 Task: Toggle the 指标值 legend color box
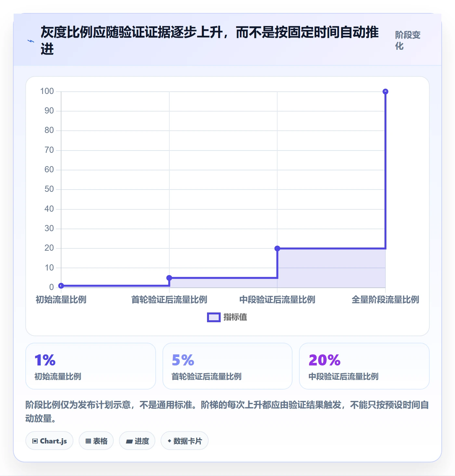tap(214, 317)
